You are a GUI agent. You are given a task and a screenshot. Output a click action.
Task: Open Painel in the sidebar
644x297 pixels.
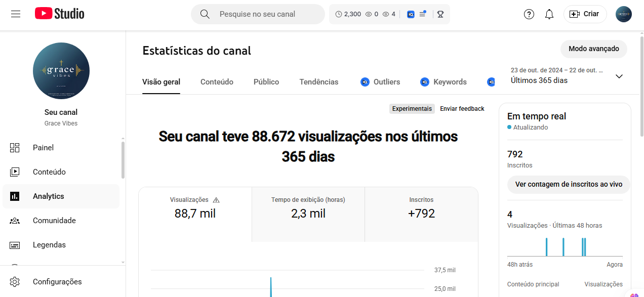coord(61,148)
